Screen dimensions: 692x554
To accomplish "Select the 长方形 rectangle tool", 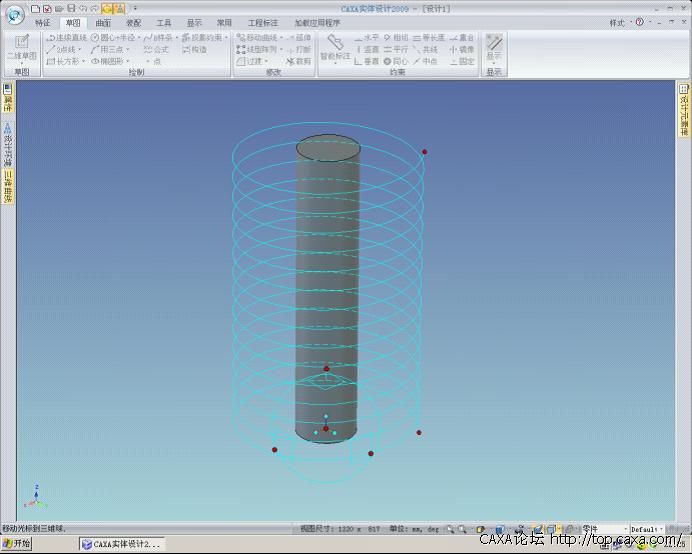I will click(x=65, y=61).
